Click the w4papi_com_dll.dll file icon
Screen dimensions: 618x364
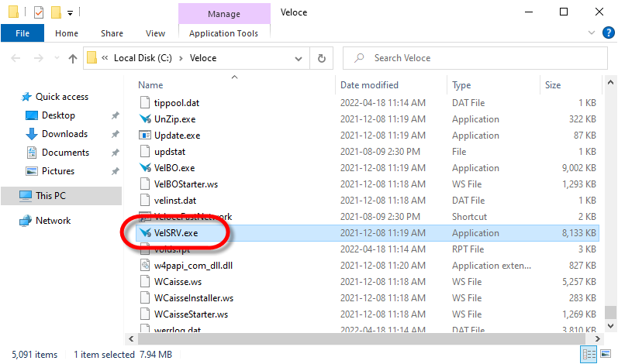pyautogui.click(x=144, y=266)
